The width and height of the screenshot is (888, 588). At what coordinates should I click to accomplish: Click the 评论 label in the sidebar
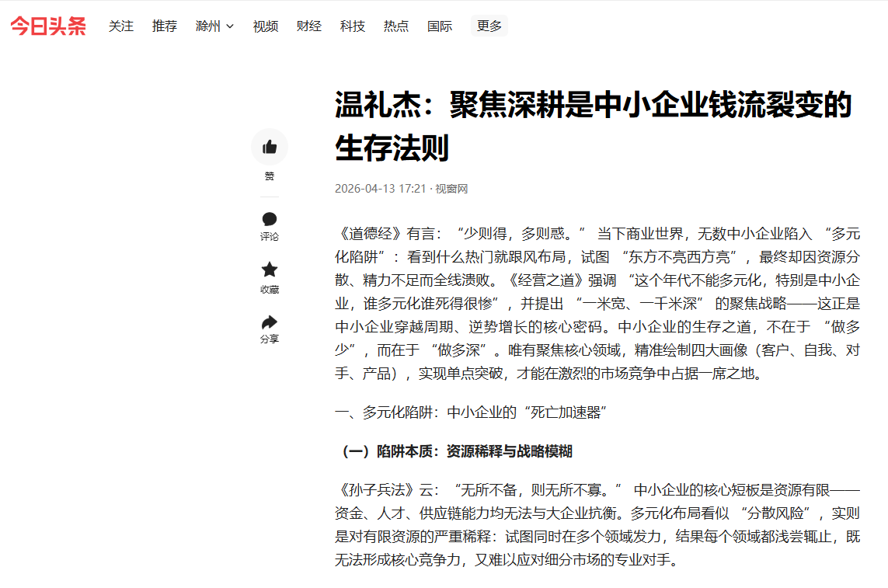270,237
